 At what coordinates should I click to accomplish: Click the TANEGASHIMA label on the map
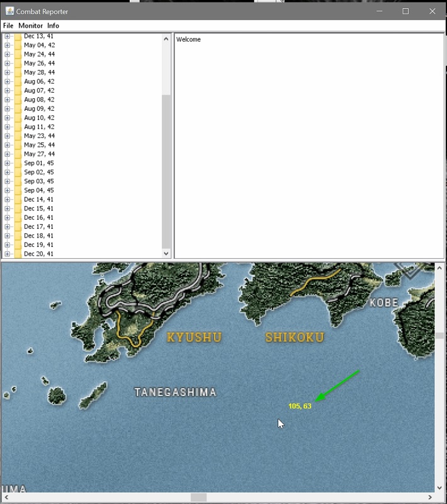[175, 392]
